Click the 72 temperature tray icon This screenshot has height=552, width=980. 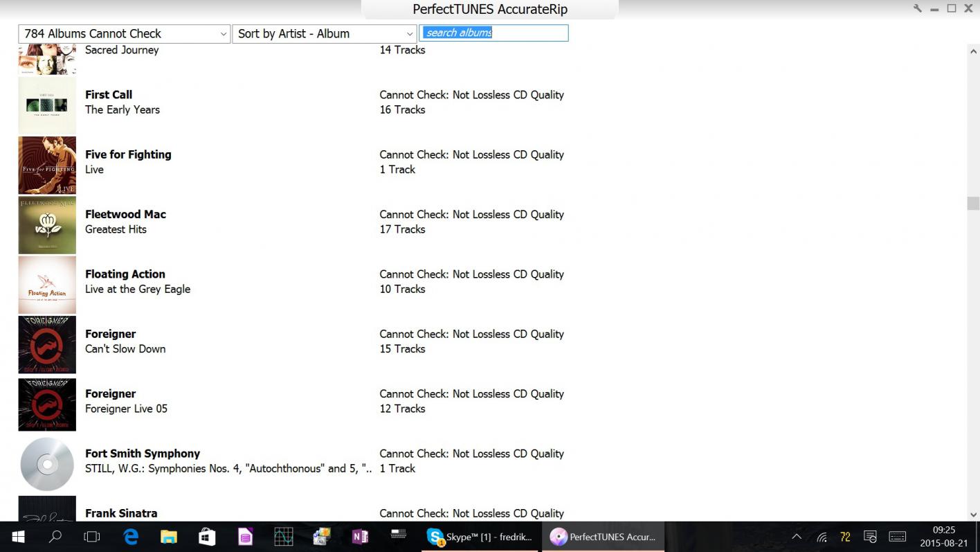(x=845, y=537)
